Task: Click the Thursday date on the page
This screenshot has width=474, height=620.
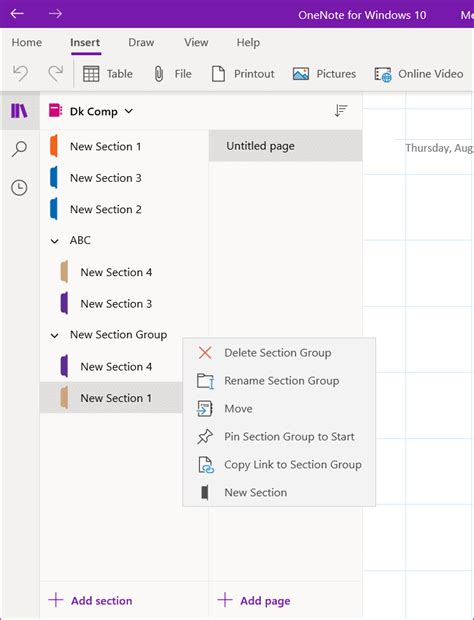Action: click(x=439, y=148)
